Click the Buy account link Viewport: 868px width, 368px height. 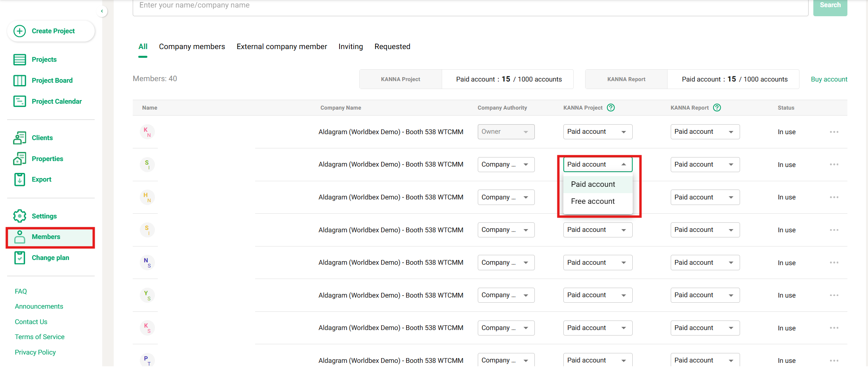829,79
